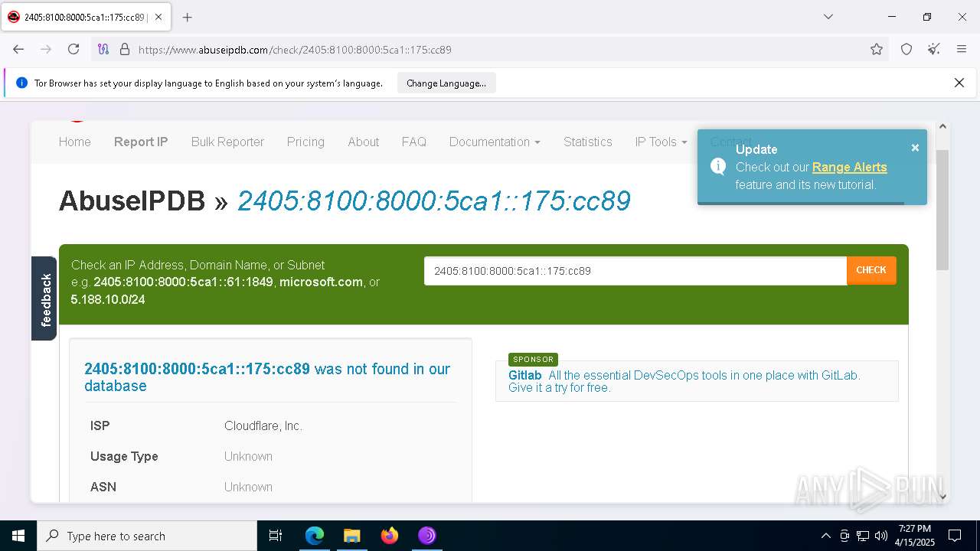Click the Change Language button
The width and height of the screenshot is (980, 551).
pyautogui.click(x=446, y=83)
